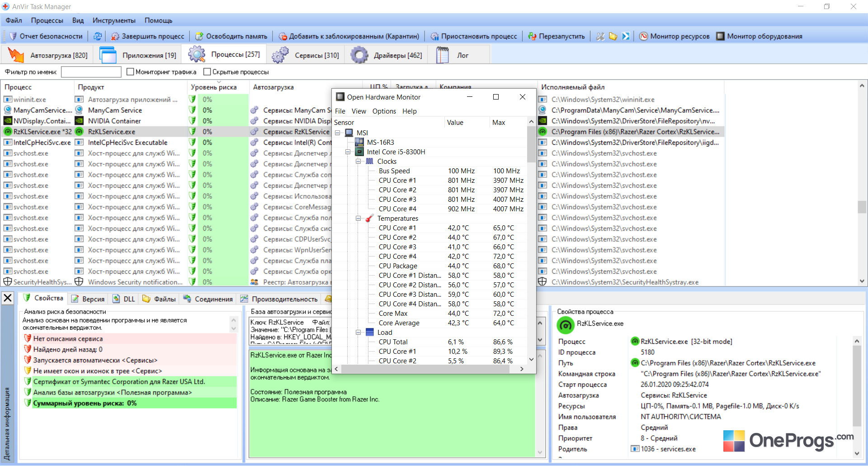Click the Фильтр по имени input field
868x466 pixels.
(91, 72)
